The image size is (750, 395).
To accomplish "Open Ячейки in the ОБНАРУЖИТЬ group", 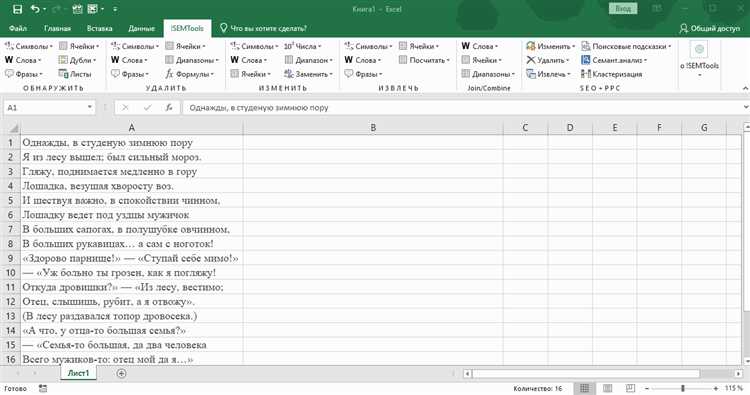I will 79,46.
